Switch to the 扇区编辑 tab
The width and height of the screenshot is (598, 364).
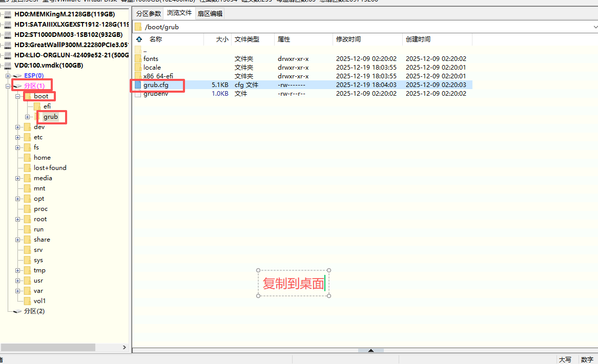tap(210, 13)
